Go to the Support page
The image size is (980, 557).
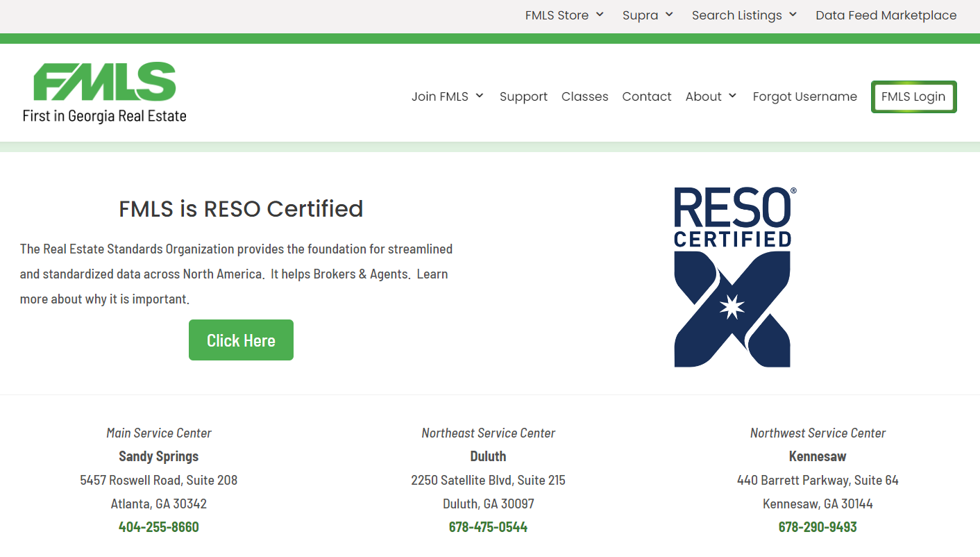click(523, 97)
